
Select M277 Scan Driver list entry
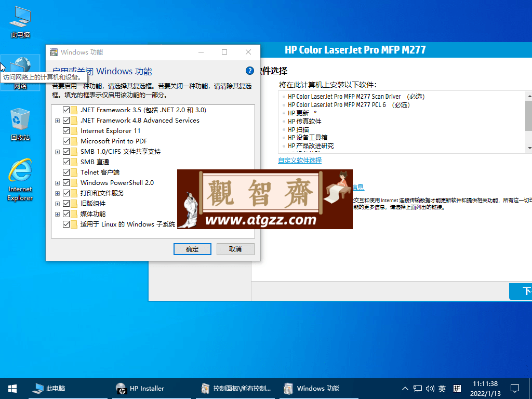pos(356,97)
